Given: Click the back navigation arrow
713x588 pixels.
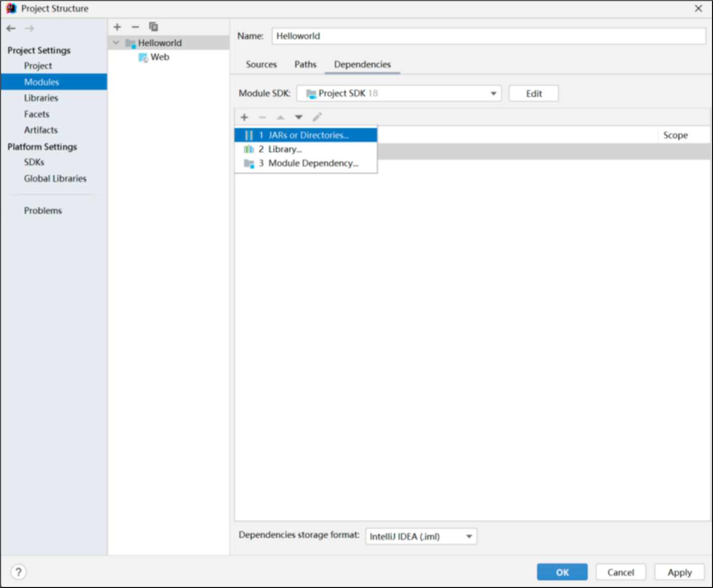Looking at the screenshot, I should [11, 28].
